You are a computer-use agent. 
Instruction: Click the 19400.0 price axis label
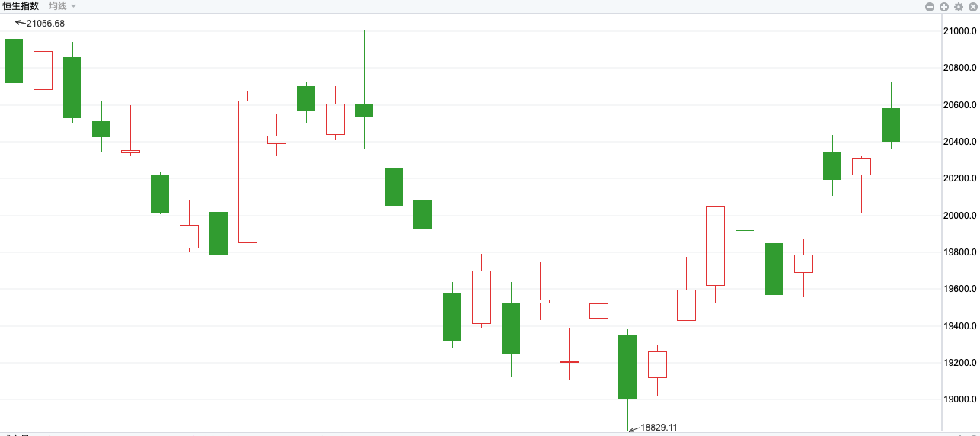click(960, 326)
